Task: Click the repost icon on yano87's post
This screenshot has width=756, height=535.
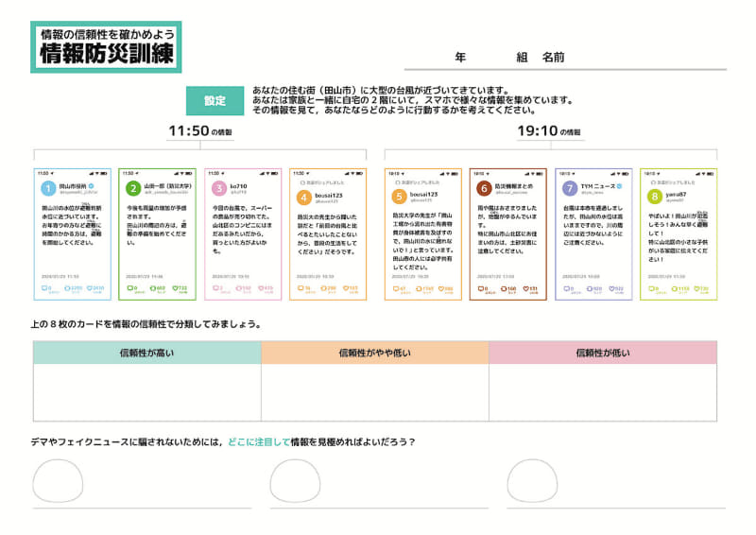Action: click(675, 288)
